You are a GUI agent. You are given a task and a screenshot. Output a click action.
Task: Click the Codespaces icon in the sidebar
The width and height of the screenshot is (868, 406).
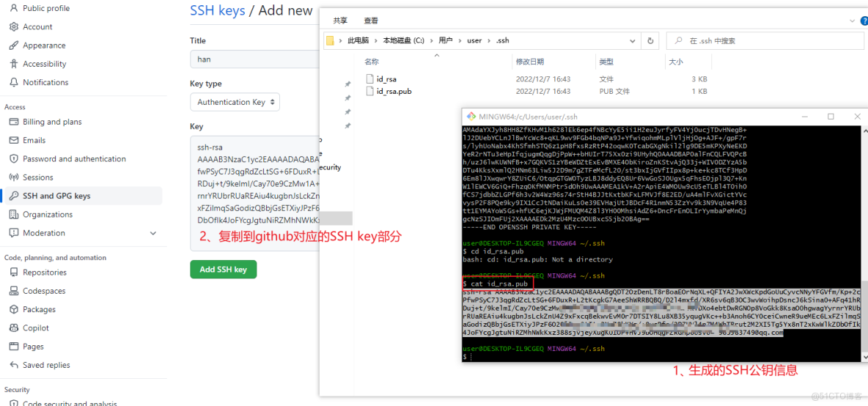click(x=14, y=291)
